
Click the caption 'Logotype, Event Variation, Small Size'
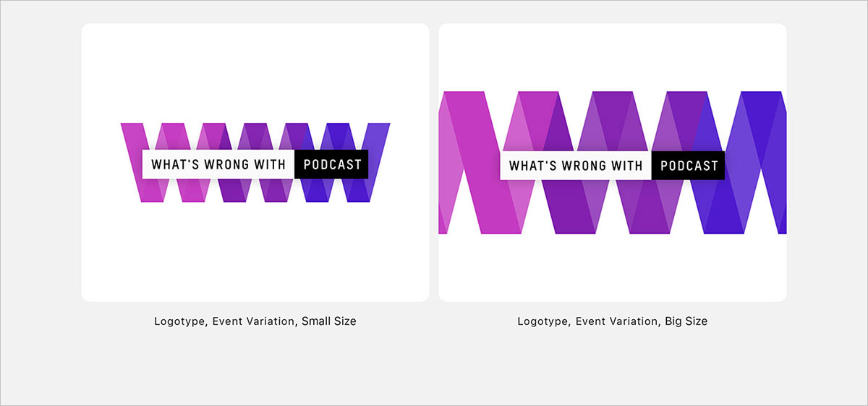point(255,321)
